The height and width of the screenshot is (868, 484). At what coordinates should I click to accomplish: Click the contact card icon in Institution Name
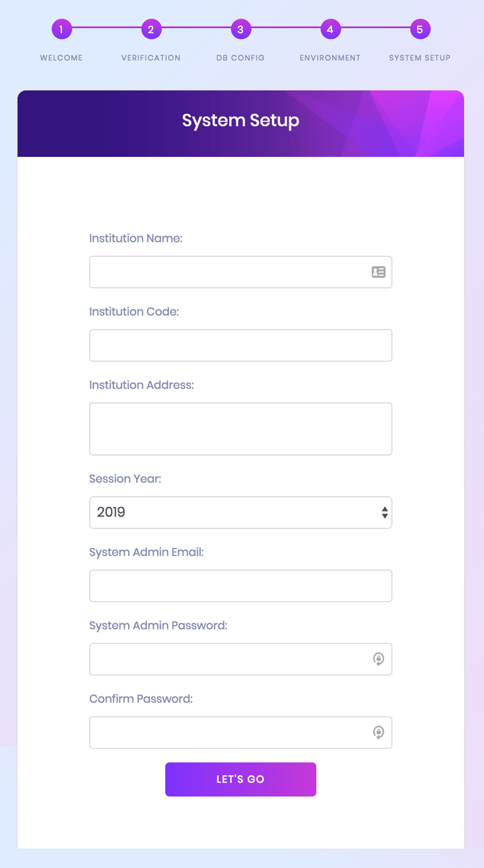pyautogui.click(x=378, y=272)
